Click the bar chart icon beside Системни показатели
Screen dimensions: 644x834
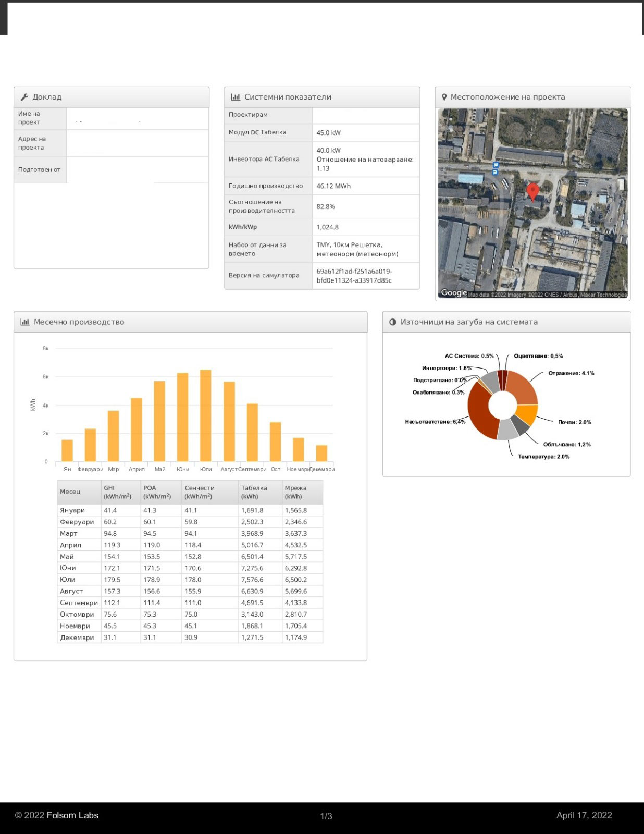236,97
